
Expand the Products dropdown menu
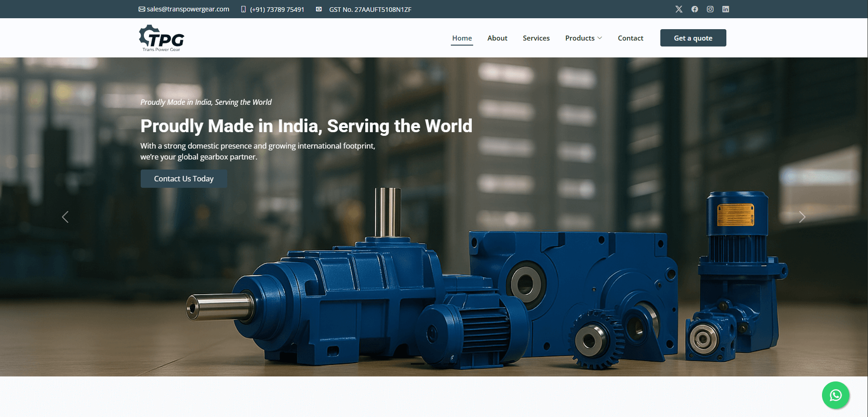point(583,38)
